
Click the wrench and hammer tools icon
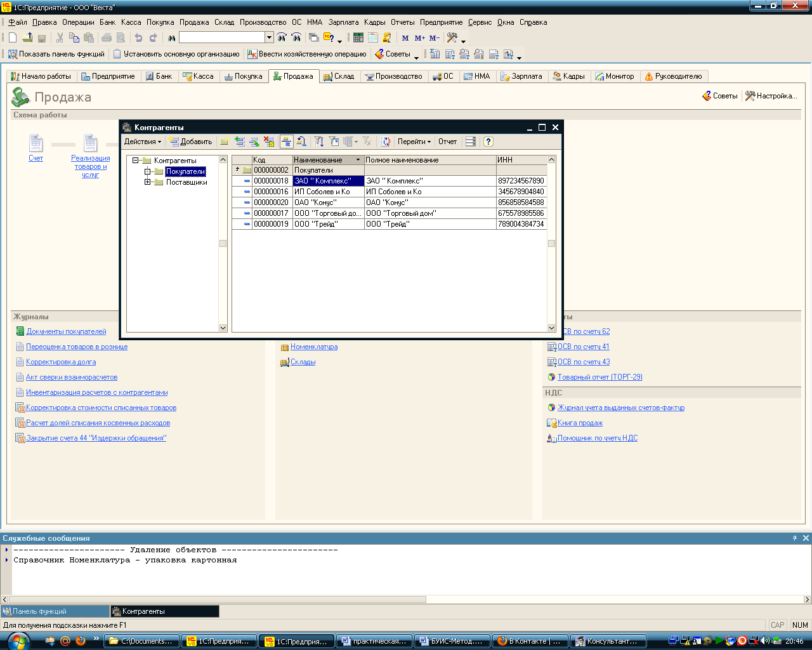452,38
